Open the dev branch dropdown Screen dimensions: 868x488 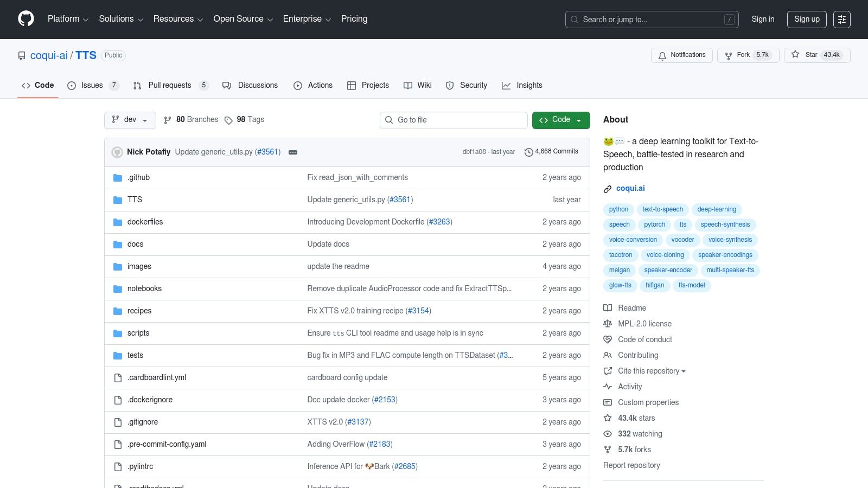[x=130, y=120]
